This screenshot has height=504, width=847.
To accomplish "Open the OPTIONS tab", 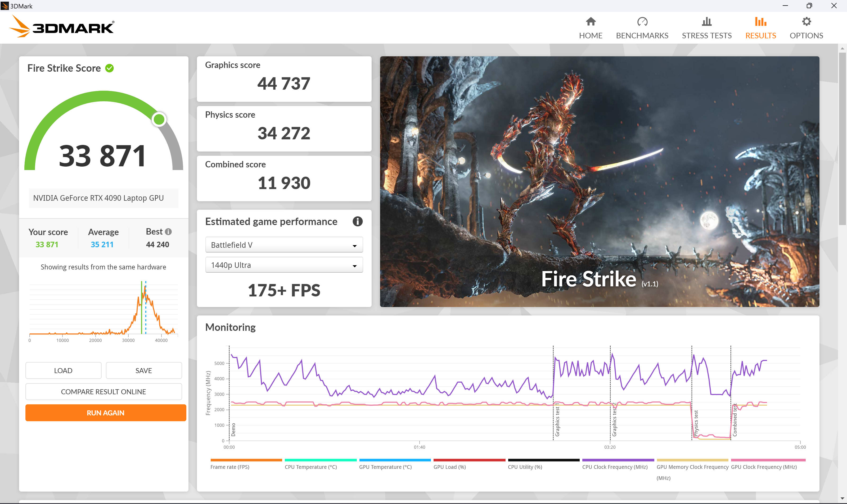I will tap(806, 28).
